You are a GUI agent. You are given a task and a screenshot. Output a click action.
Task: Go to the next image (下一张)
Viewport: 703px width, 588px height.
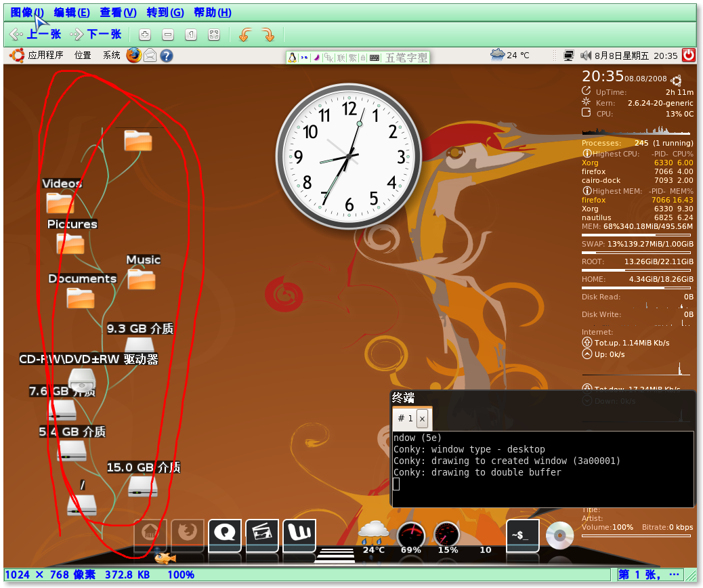(95, 34)
